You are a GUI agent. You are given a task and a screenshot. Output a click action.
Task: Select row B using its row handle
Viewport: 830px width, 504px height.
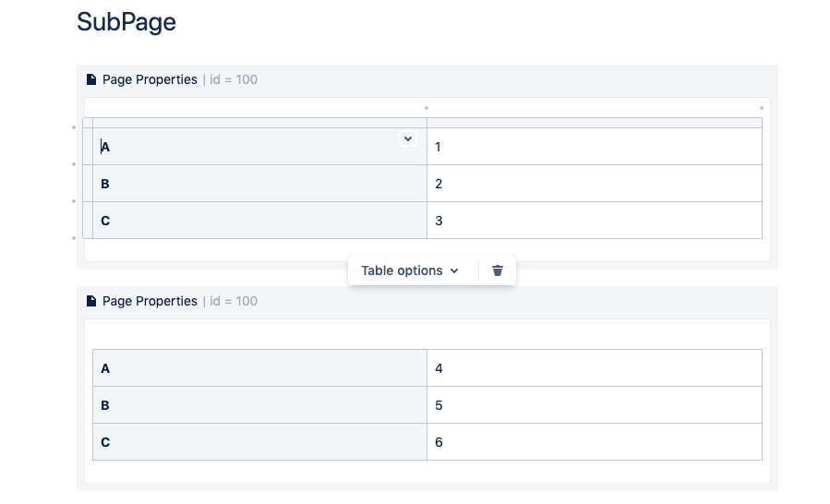click(88, 183)
